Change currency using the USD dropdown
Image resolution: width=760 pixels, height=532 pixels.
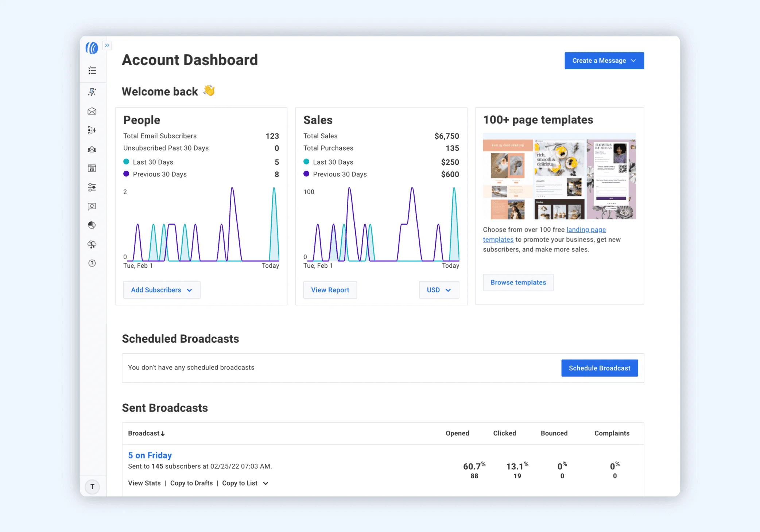[x=439, y=290]
